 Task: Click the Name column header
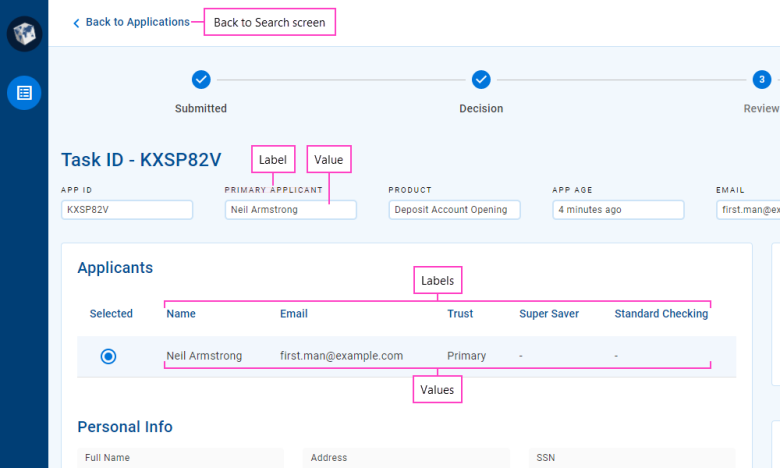pos(181,314)
